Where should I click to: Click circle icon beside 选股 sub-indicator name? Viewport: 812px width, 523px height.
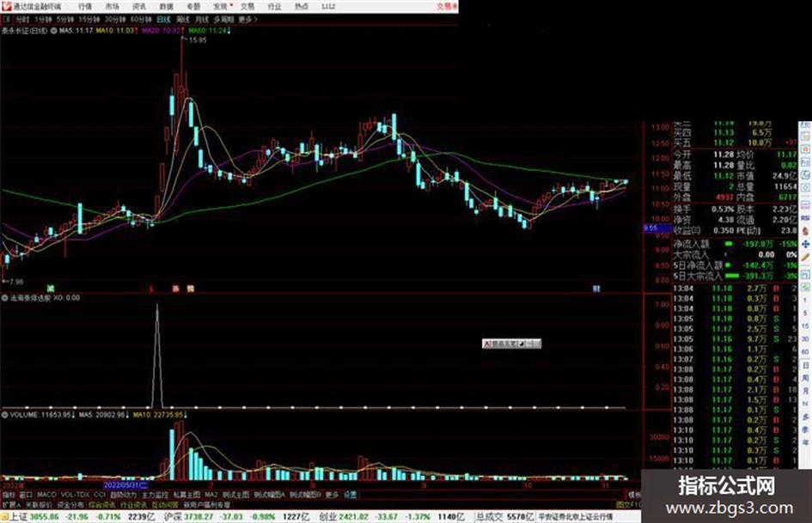(x=4, y=298)
